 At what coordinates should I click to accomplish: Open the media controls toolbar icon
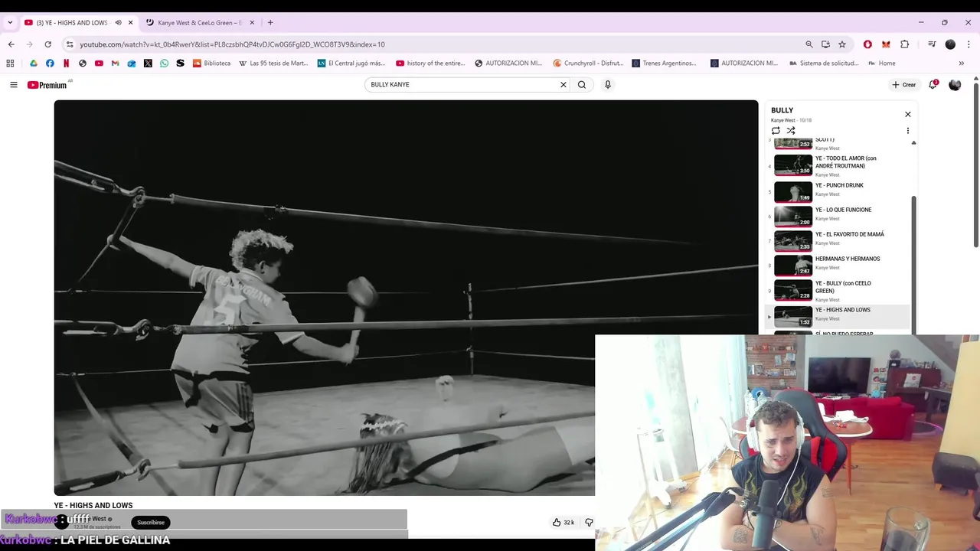click(x=932, y=44)
